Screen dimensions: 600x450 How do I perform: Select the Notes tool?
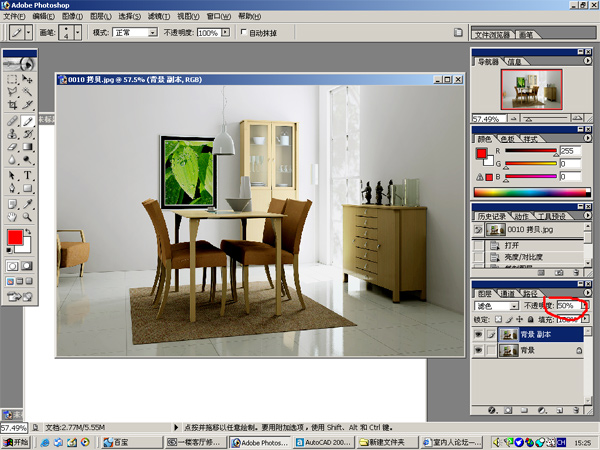pyautogui.click(x=12, y=204)
